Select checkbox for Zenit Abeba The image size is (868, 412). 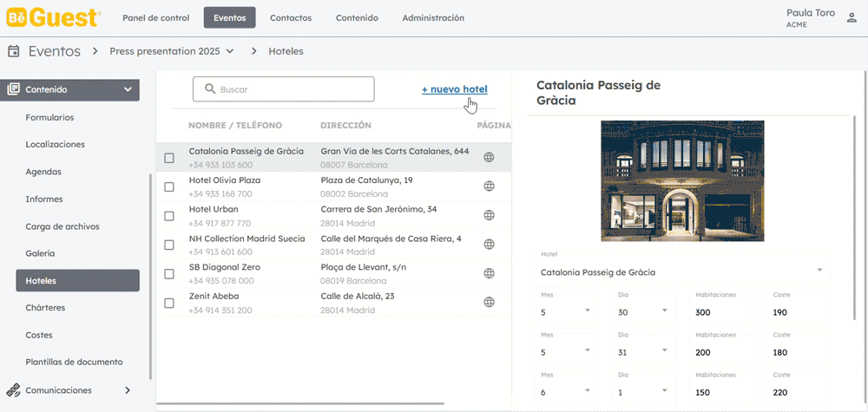169,303
